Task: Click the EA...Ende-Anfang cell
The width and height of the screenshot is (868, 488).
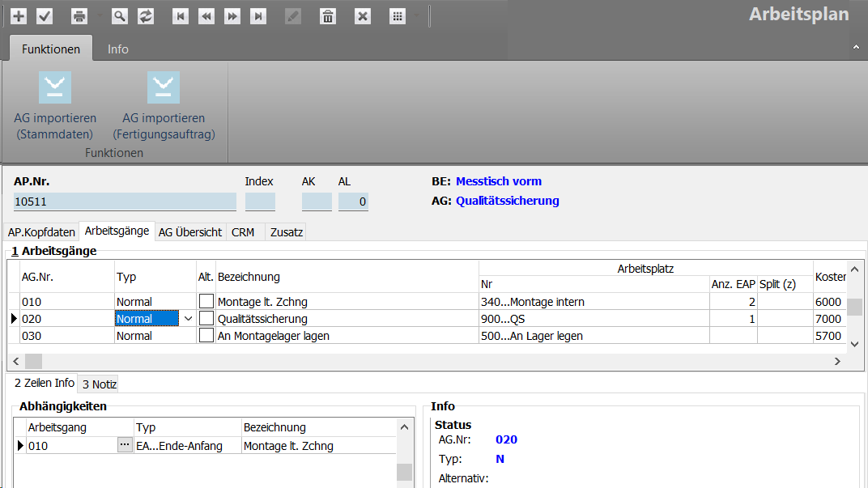Action: click(x=188, y=446)
